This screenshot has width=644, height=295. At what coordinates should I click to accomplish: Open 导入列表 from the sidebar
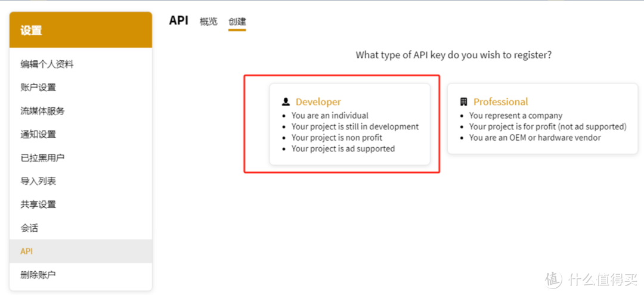pos(38,181)
